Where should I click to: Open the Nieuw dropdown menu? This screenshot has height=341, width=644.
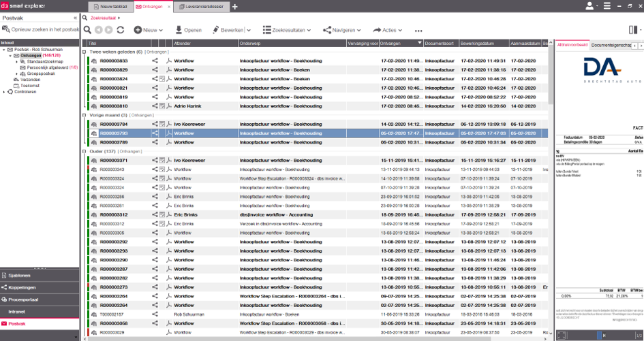pyautogui.click(x=149, y=30)
